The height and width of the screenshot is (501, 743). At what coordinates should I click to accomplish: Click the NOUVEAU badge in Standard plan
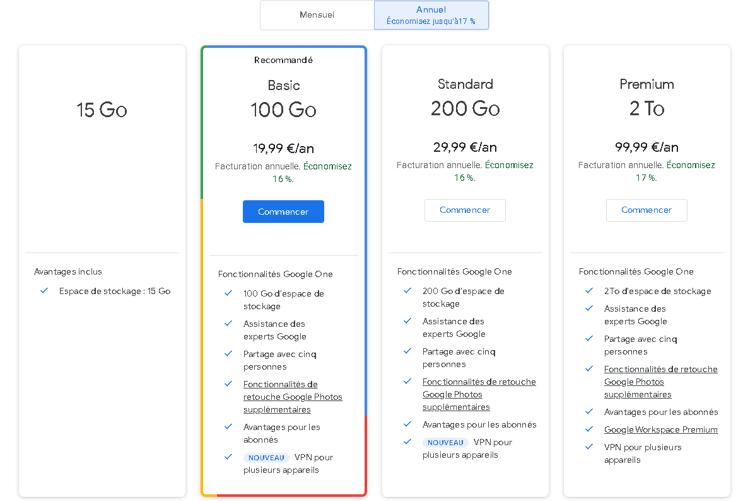tap(445, 442)
